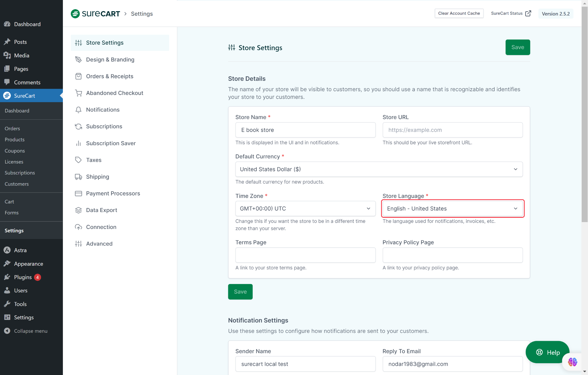The height and width of the screenshot is (375, 588).
Task: Click the Taxes tag icon
Action: [x=78, y=160]
